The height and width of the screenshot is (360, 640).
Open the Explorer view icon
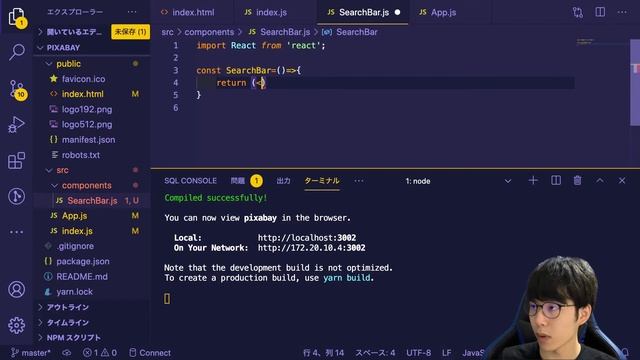coord(17,16)
